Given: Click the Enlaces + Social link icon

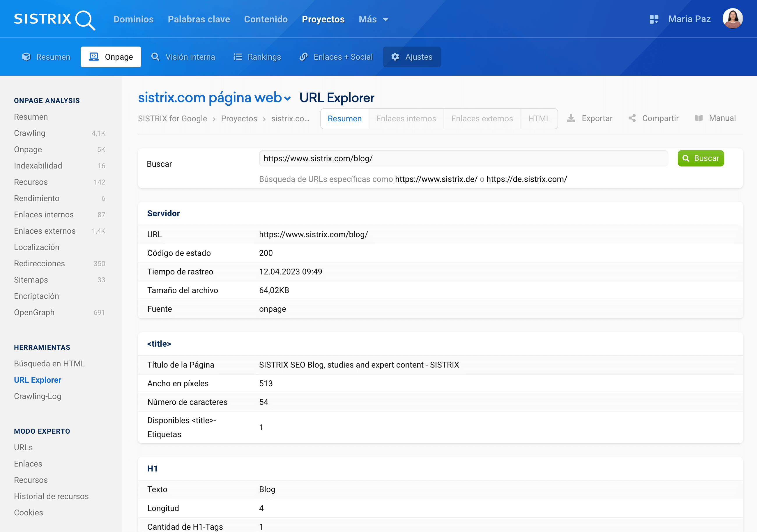Looking at the screenshot, I should [303, 57].
